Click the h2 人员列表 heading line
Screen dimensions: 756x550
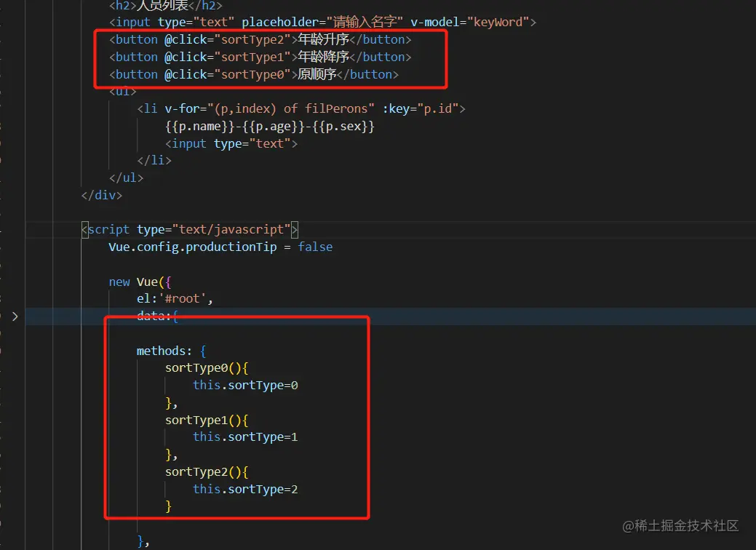165,5
